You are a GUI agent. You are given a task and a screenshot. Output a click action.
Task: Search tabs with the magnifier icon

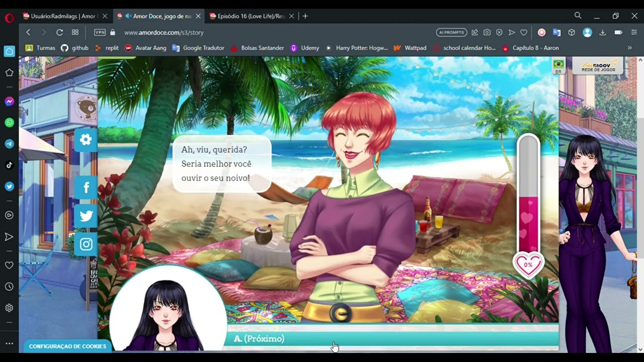(578, 16)
